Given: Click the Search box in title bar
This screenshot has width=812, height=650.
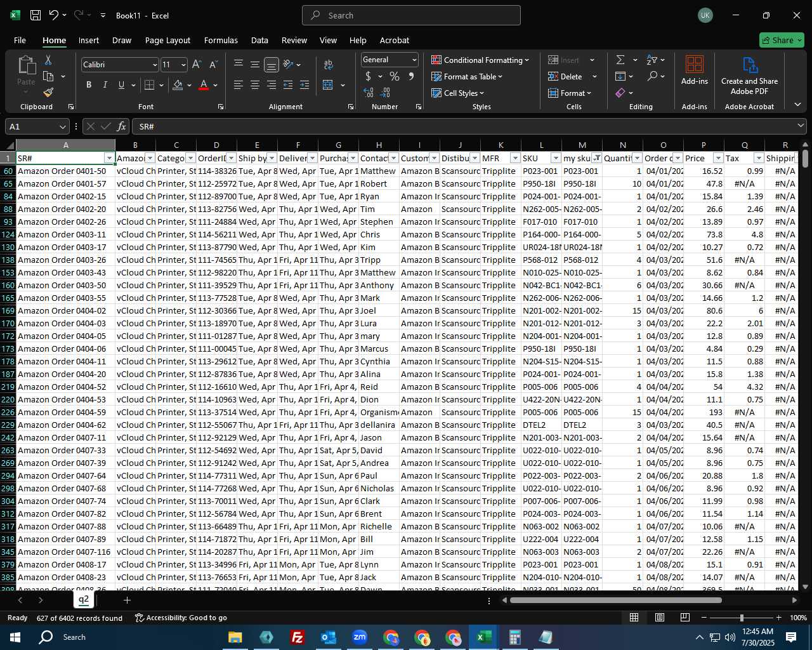Looking at the screenshot, I should [411, 15].
